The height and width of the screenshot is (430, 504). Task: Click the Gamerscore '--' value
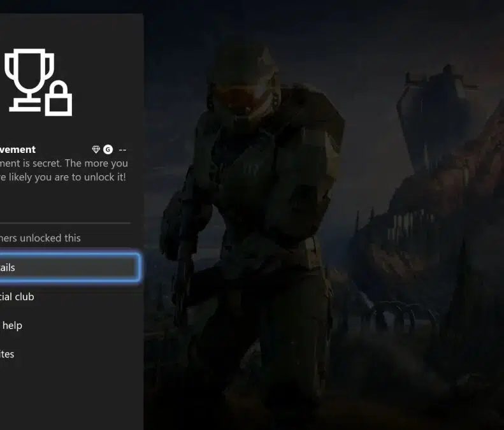click(122, 150)
